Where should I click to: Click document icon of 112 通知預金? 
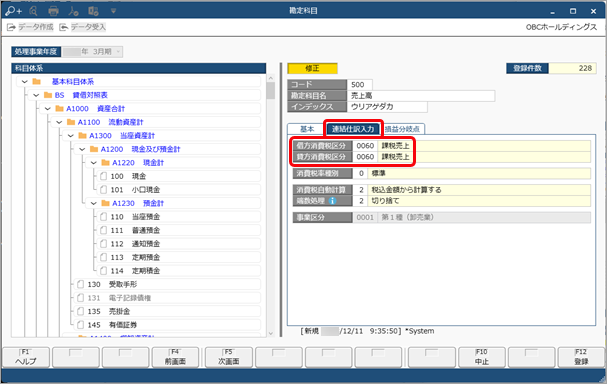pyautogui.click(x=103, y=244)
